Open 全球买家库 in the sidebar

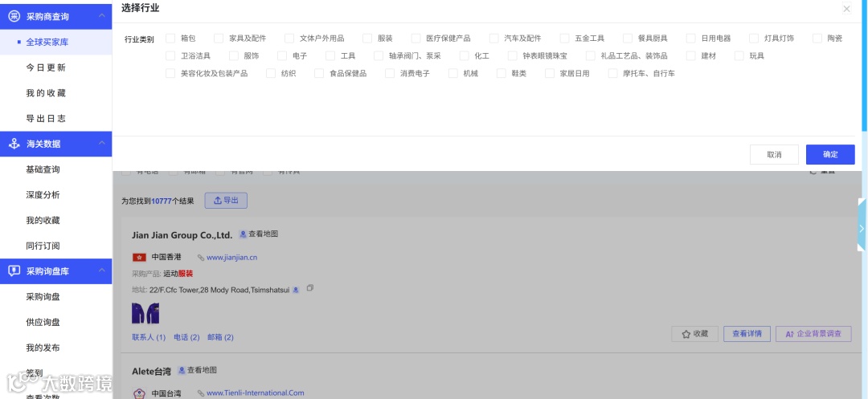(56, 42)
